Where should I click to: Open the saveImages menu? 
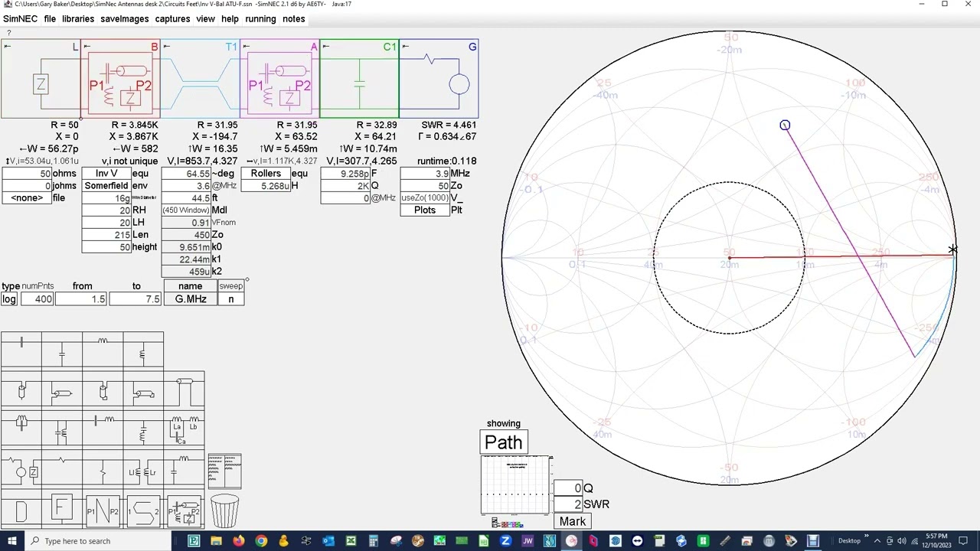pyautogui.click(x=124, y=18)
